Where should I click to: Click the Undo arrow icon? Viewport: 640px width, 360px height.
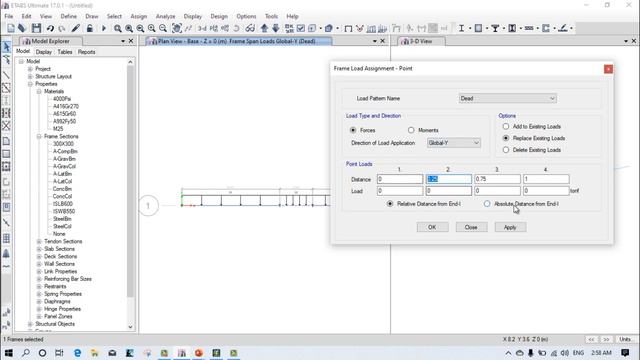point(50,28)
